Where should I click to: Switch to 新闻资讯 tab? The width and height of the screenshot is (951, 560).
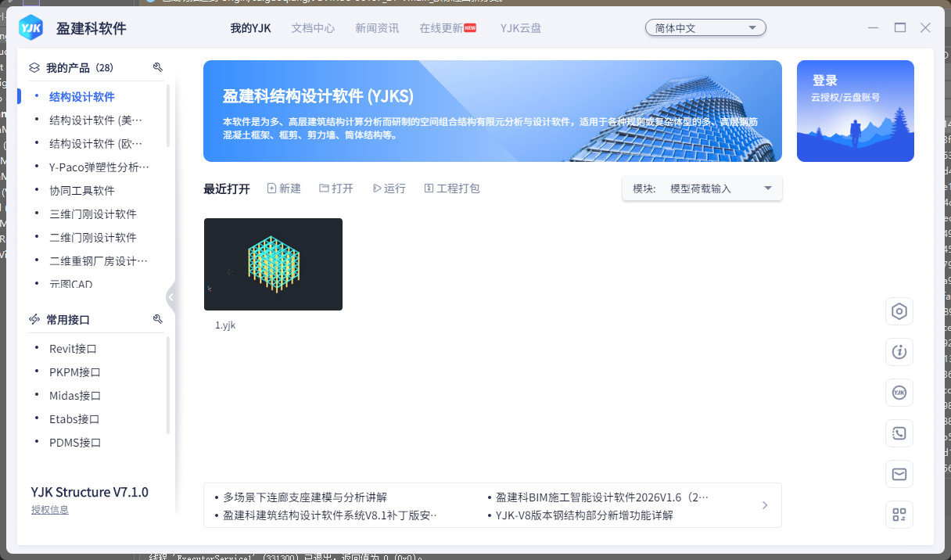point(377,28)
